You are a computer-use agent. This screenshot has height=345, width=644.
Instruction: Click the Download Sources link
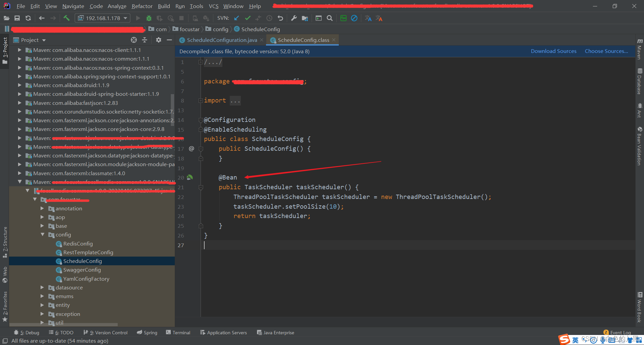(x=553, y=51)
